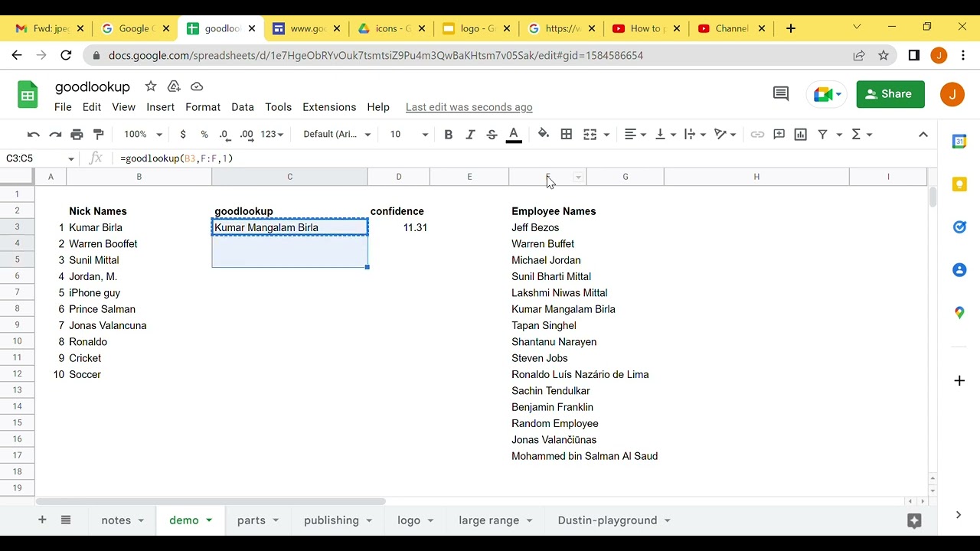Toggle bold formatting

[449, 134]
